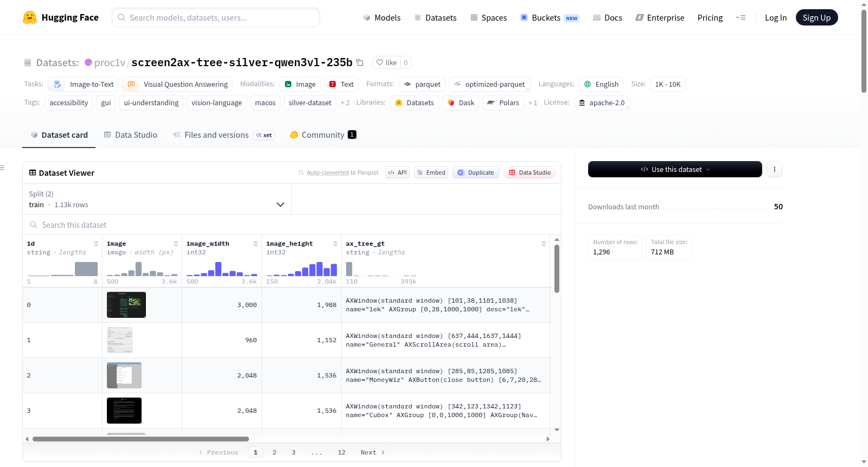
Task: Open the Community tab
Action: coord(323,135)
